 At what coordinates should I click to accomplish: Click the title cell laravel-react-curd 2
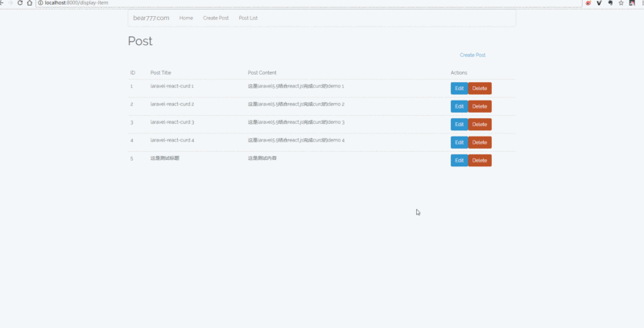[x=172, y=105]
